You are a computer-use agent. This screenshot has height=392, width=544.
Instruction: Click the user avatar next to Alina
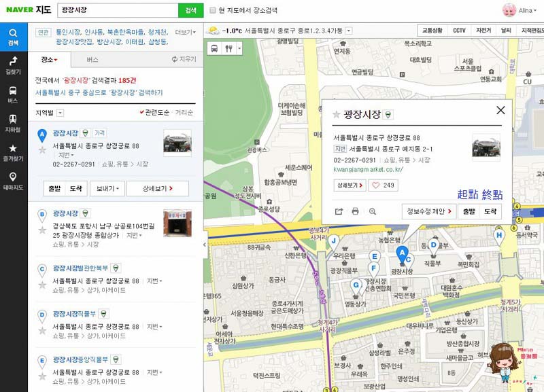coord(509,10)
